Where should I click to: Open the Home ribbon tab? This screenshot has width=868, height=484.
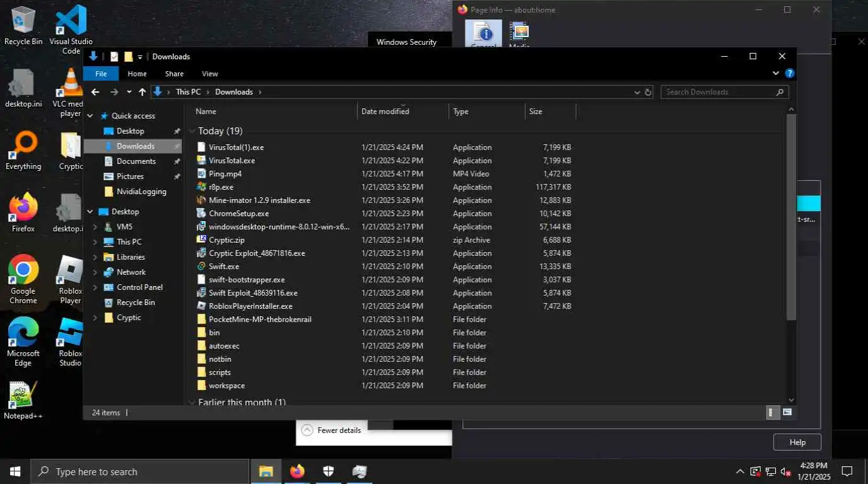[x=137, y=74]
